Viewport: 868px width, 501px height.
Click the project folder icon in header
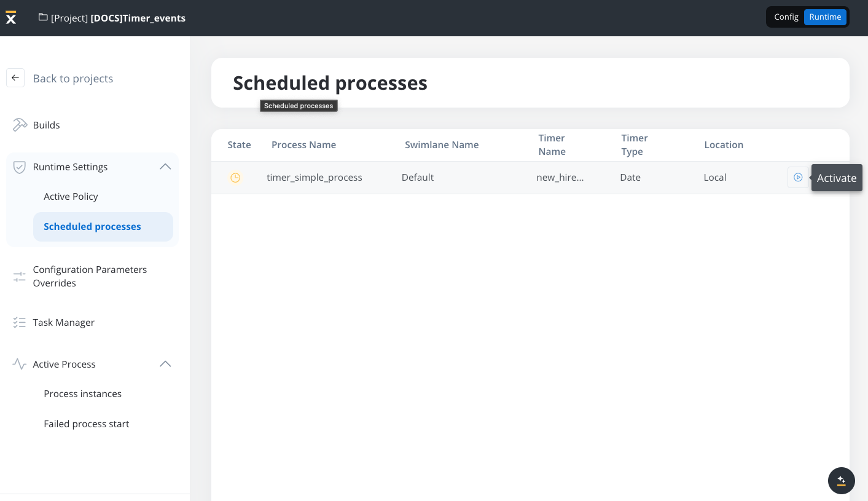43,17
